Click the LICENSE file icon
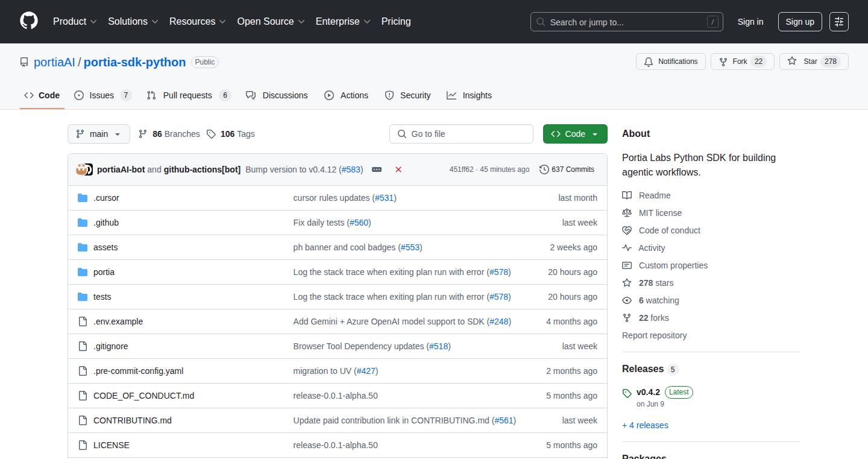This screenshot has height=459, width=868. point(83,445)
